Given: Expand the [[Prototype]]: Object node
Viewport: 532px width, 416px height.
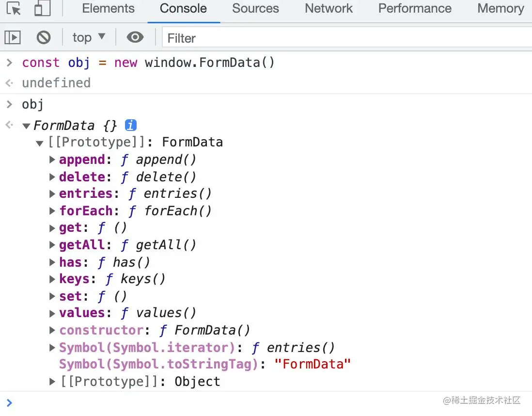Looking at the screenshot, I should coord(52,382).
